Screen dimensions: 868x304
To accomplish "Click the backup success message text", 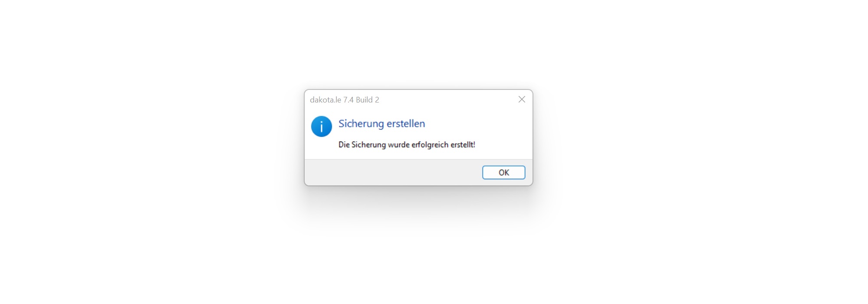I will (407, 145).
